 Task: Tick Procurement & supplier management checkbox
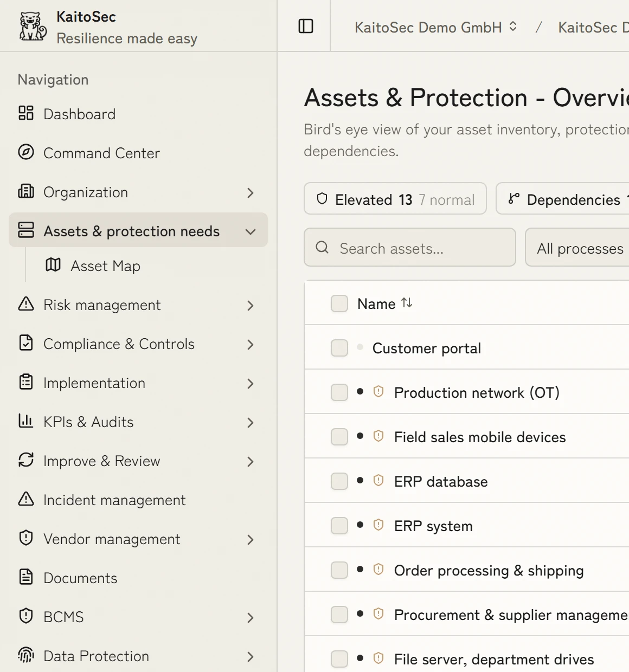coord(339,615)
